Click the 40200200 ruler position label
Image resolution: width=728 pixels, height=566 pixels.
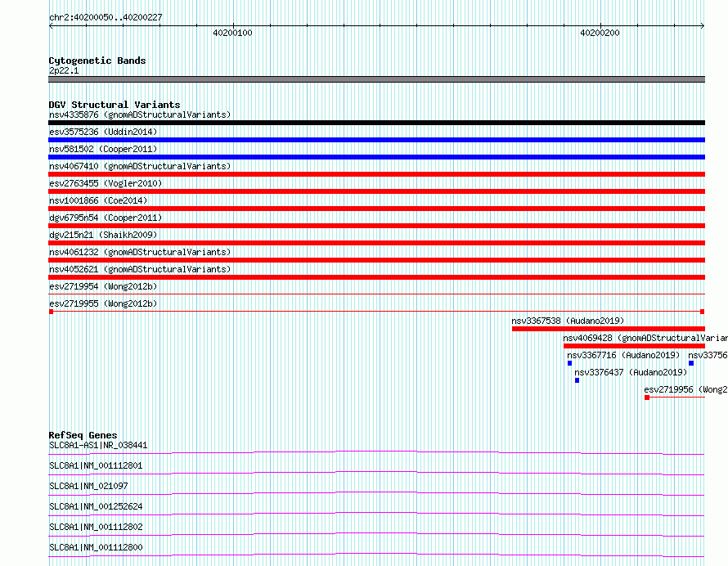point(600,33)
